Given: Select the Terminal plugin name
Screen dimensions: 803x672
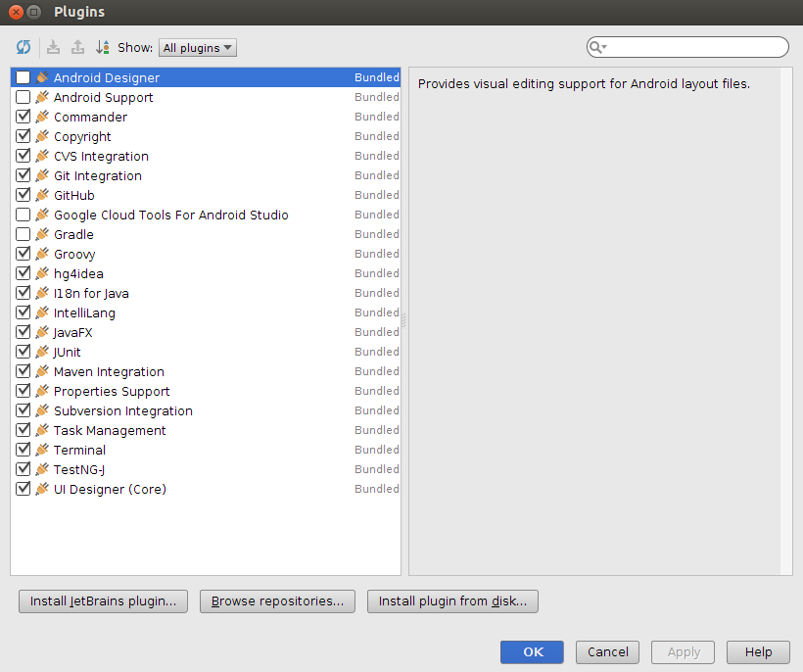Looking at the screenshot, I should 80,450.
